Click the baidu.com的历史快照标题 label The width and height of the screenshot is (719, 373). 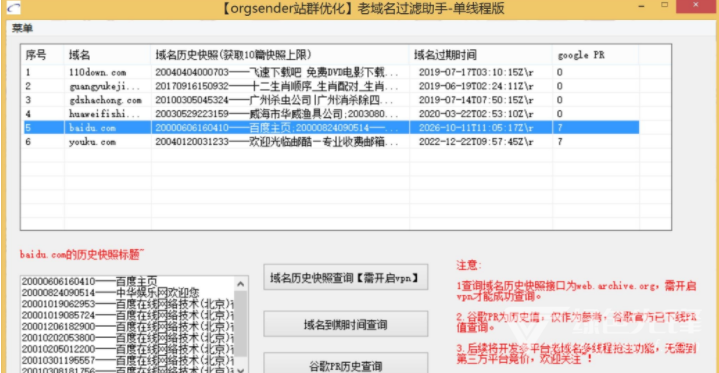tap(82, 255)
